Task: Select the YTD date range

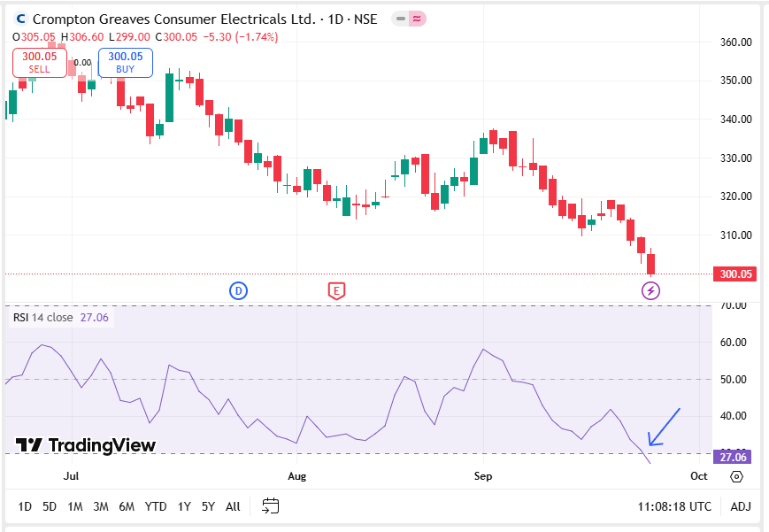Action: (x=156, y=506)
